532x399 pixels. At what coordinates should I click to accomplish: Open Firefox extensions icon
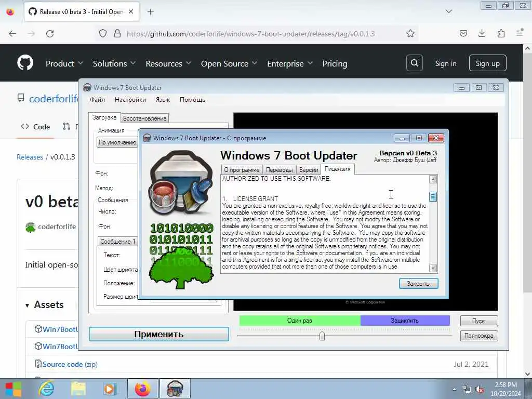(501, 33)
